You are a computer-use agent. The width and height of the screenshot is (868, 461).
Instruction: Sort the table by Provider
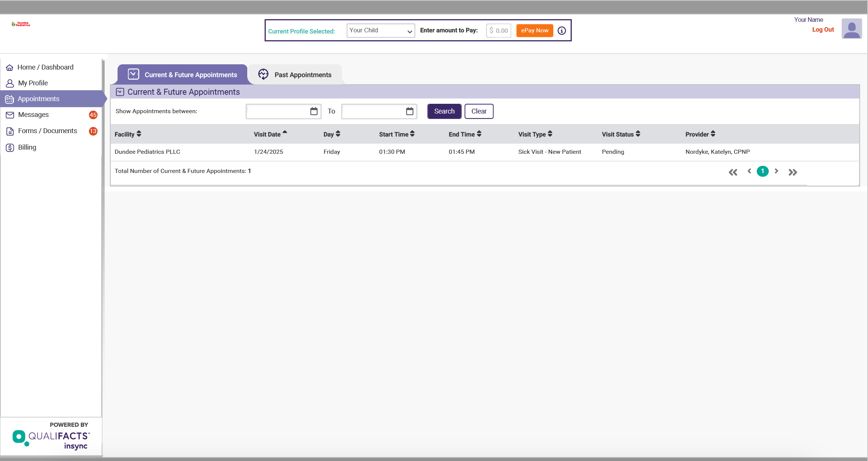pyautogui.click(x=700, y=134)
